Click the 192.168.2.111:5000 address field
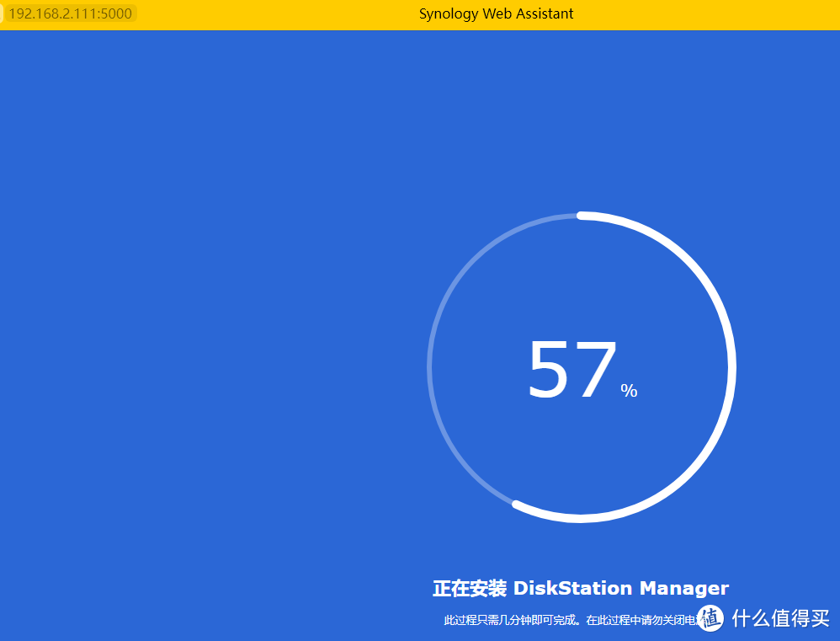The image size is (840, 641). pyautogui.click(x=70, y=13)
